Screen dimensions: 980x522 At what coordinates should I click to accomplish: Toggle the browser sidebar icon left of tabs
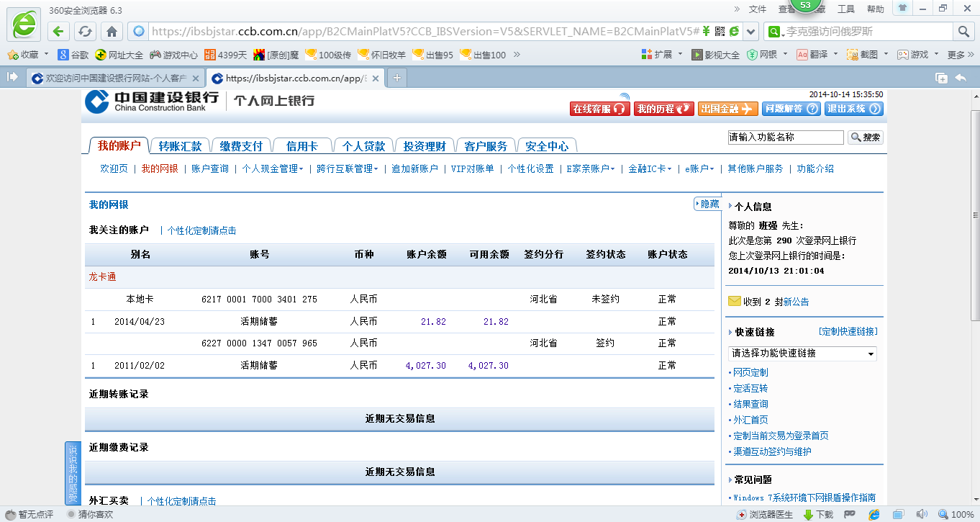[x=12, y=77]
